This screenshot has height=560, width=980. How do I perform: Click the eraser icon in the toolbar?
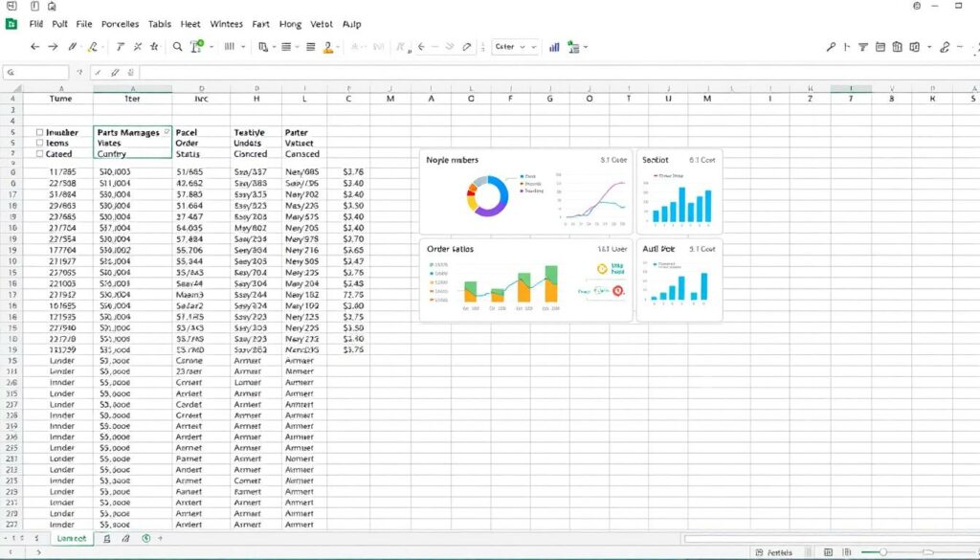pos(467,47)
